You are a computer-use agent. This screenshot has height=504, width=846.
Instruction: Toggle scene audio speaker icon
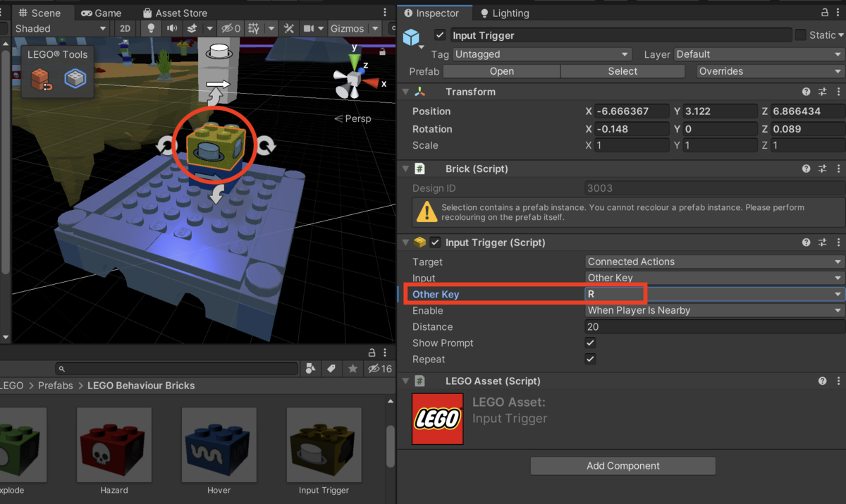[x=172, y=29]
